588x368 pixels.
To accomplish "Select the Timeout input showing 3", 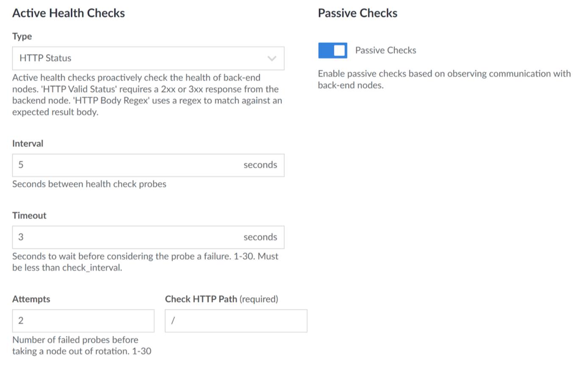I will click(127, 237).
